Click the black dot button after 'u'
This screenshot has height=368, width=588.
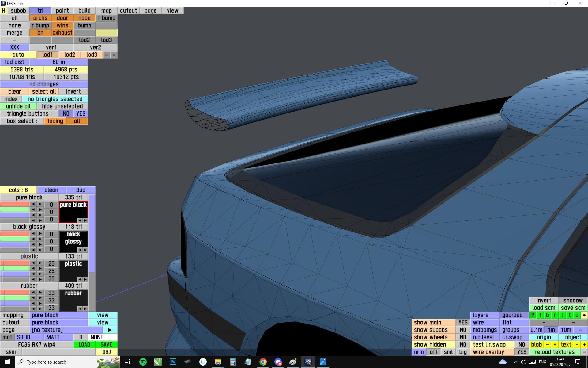click(x=584, y=315)
